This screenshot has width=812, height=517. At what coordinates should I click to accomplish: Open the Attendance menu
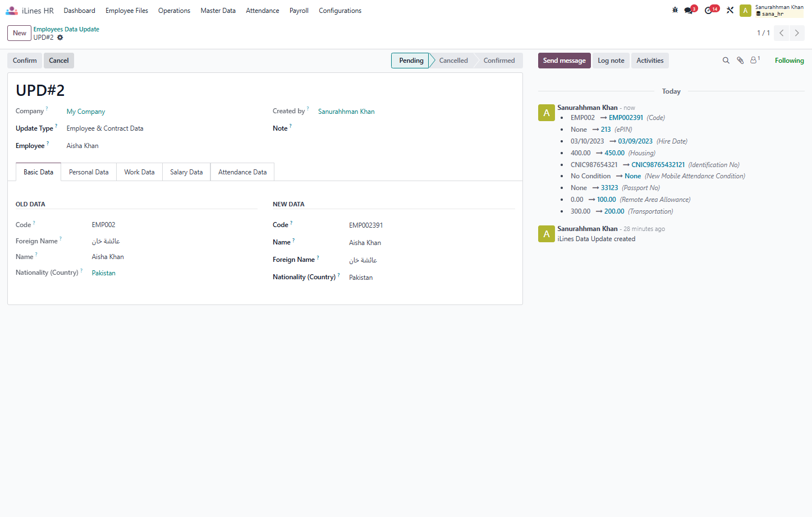pos(263,11)
